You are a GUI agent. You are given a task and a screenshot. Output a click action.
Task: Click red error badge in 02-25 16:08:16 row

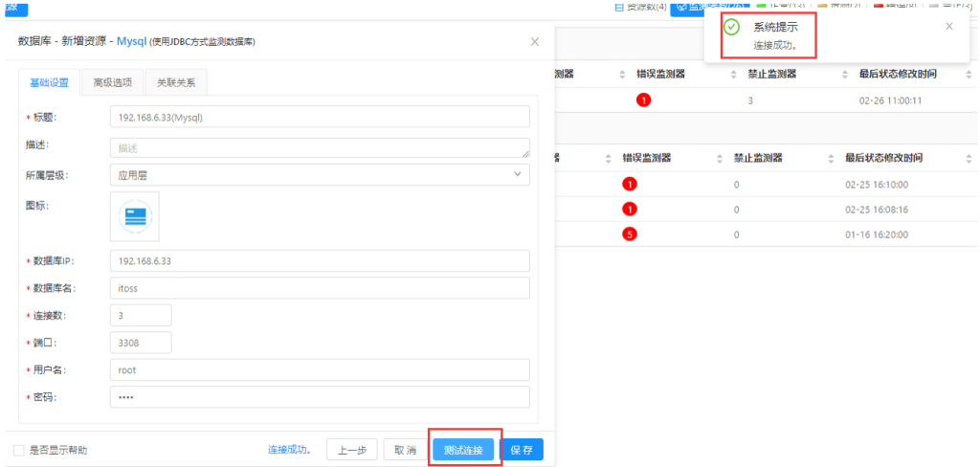[x=630, y=209]
